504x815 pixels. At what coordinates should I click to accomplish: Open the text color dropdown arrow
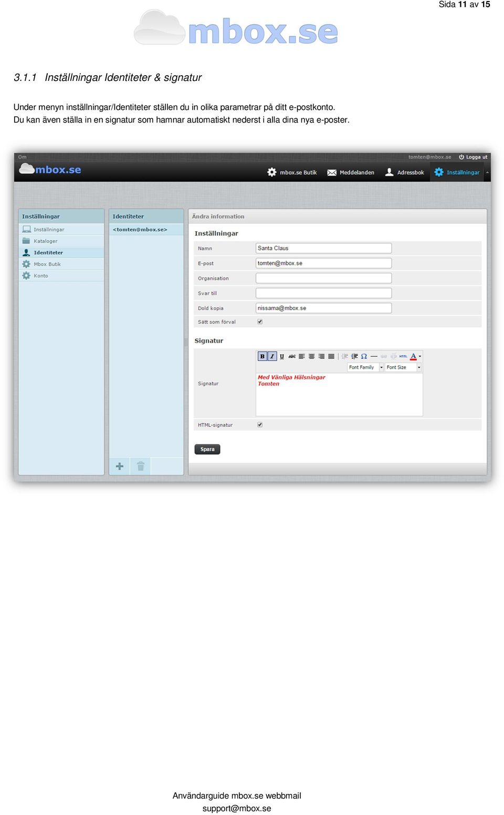point(420,356)
